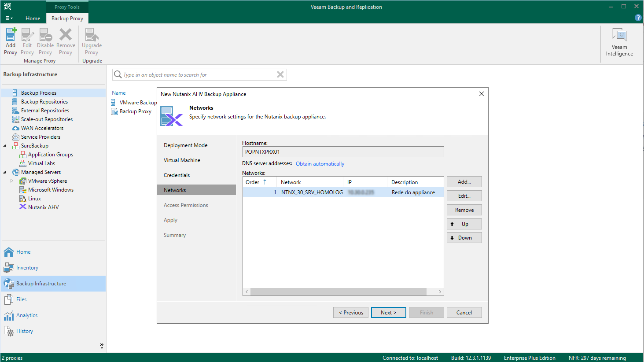This screenshot has height=362, width=644.
Task: Select the Networks wizard step
Action: pyautogui.click(x=196, y=190)
